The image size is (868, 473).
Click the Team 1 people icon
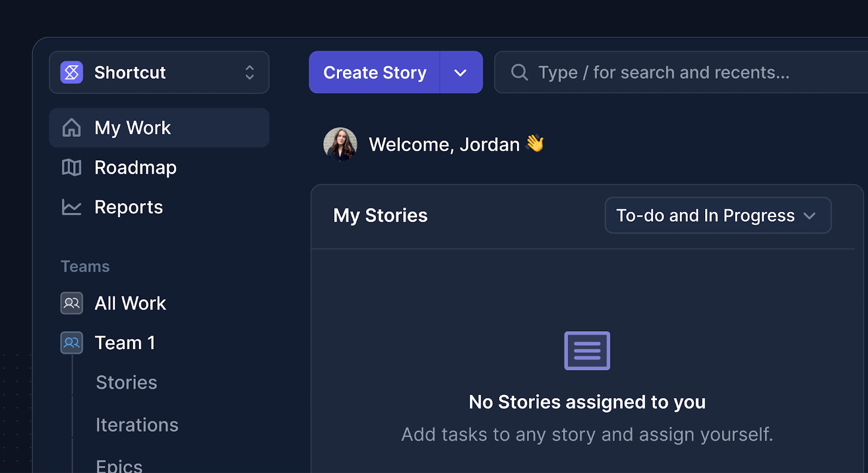[72, 343]
